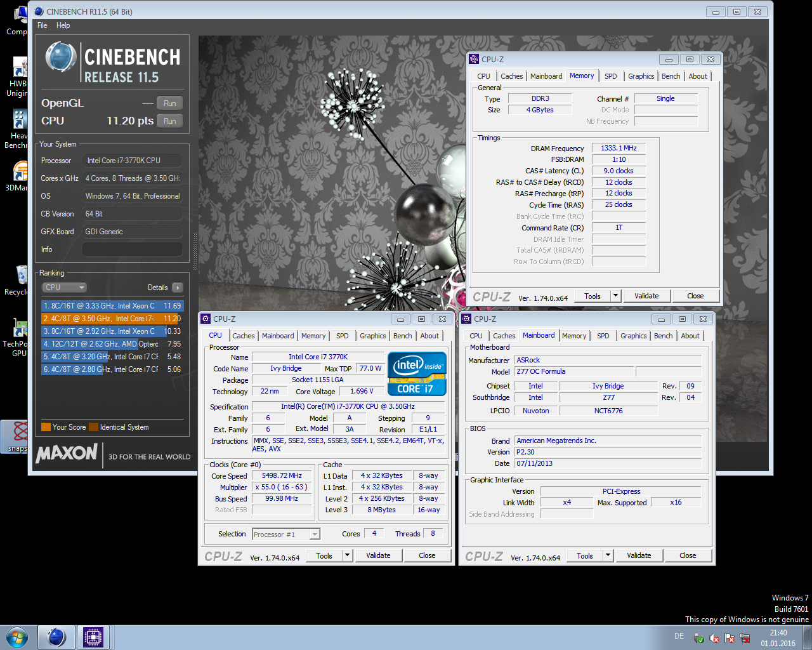
Task: Select ranking row 1 Intel Xeon 11.69
Action: point(112,306)
